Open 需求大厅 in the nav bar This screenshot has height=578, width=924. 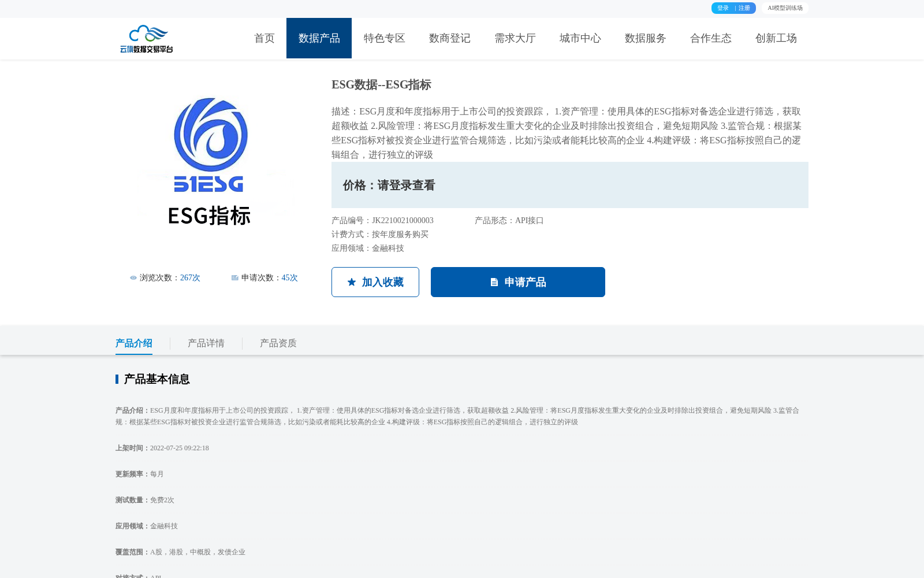(x=515, y=38)
